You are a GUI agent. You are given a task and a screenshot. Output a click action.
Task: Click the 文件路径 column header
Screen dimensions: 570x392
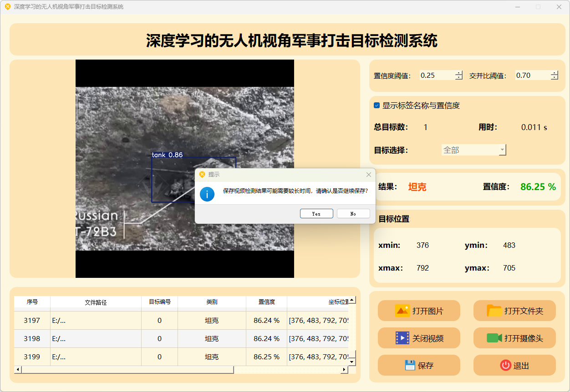point(96,302)
